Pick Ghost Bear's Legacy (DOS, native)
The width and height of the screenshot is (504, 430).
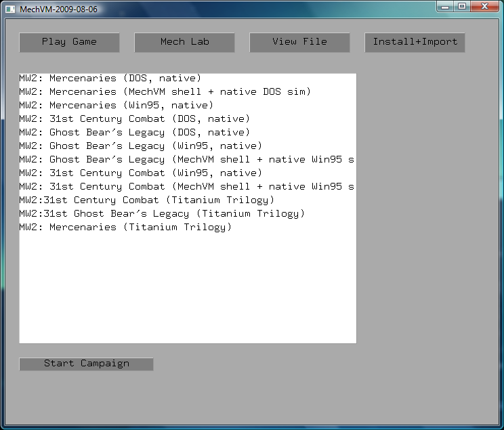pyautogui.click(x=134, y=133)
